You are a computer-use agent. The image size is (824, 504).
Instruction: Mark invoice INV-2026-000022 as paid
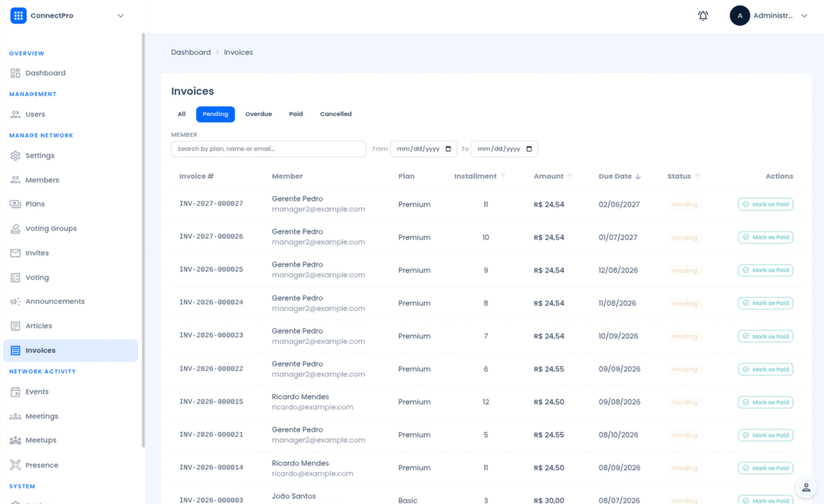point(765,369)
